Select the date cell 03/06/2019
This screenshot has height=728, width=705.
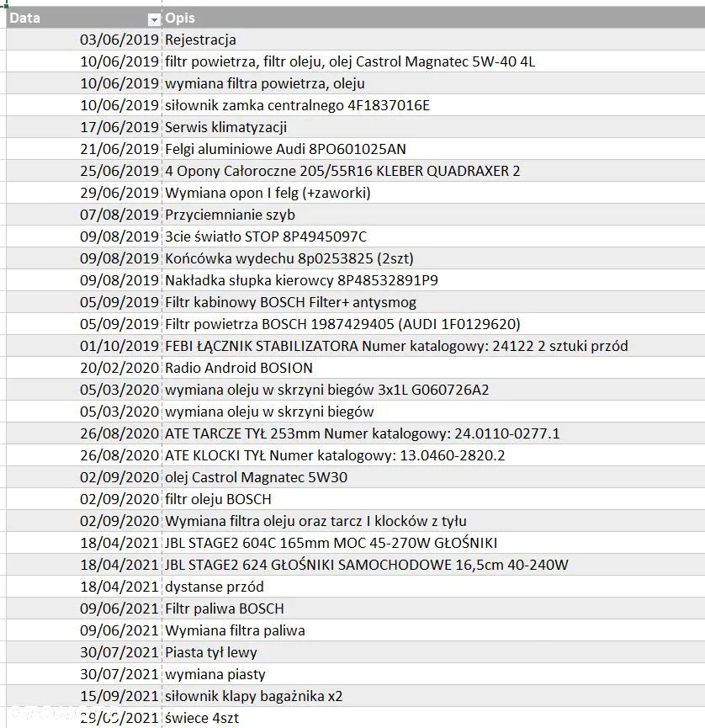tap(119, 40)
